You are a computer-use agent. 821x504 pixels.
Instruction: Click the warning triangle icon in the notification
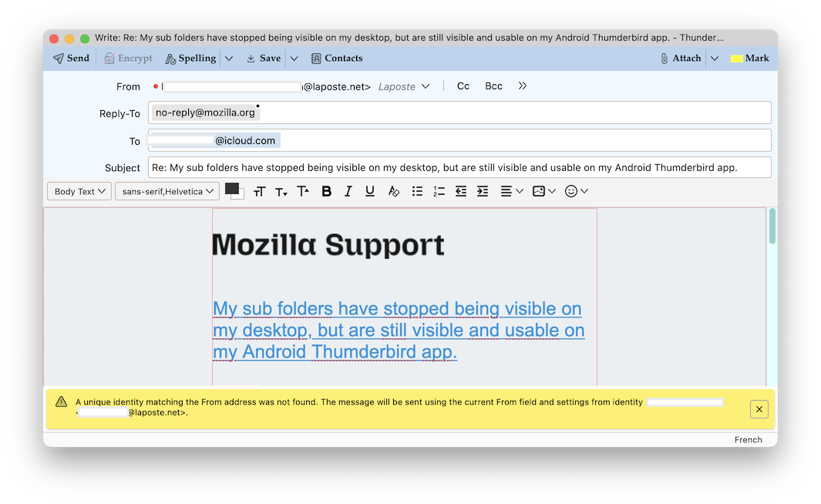(x=61, y=402)
